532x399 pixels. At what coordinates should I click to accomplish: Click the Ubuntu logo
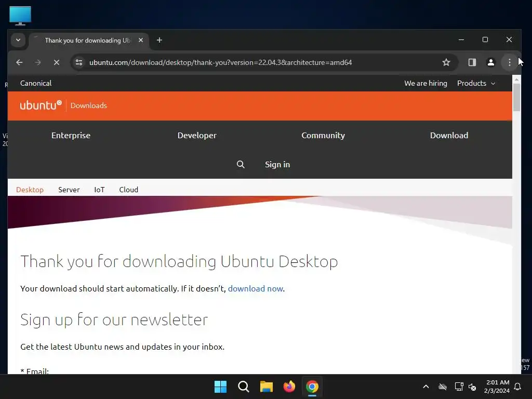(x=41, y=105)
